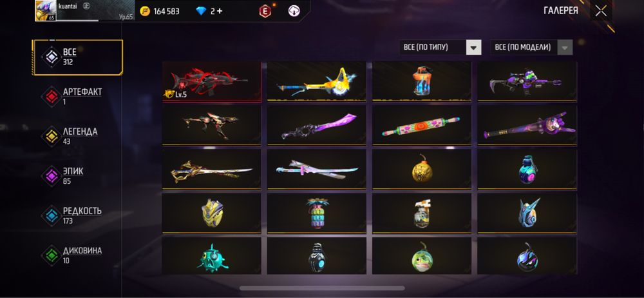Select the colorful rolling pin skin
644x298 pixels.
coord(422,125)
